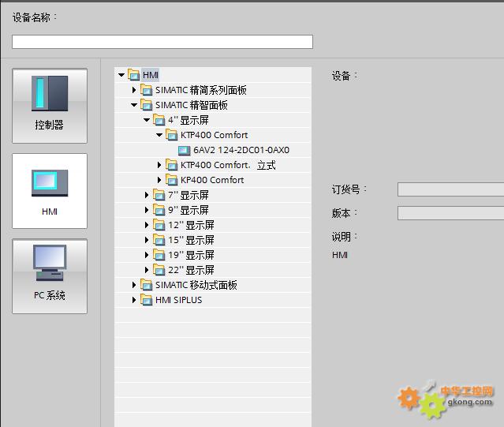Click the HMI SIPLUS folder icon

pyautogui.click(x=146, y=300)
